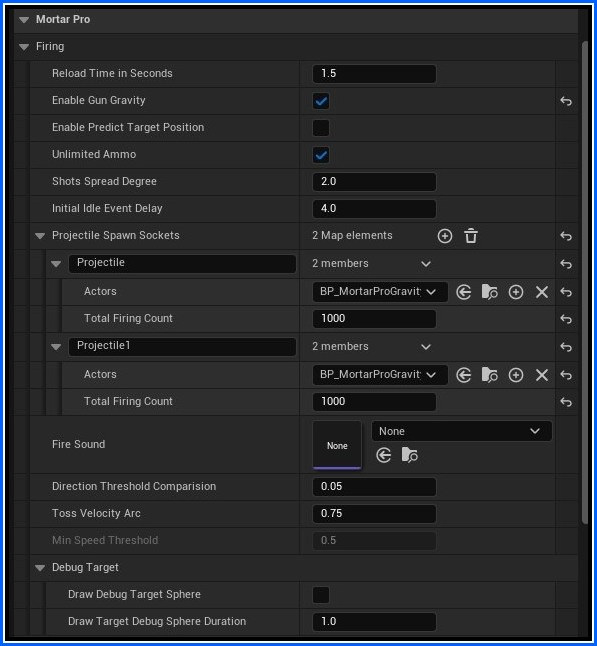Open Fire Sound None dropdown

(x=461, y=431)
